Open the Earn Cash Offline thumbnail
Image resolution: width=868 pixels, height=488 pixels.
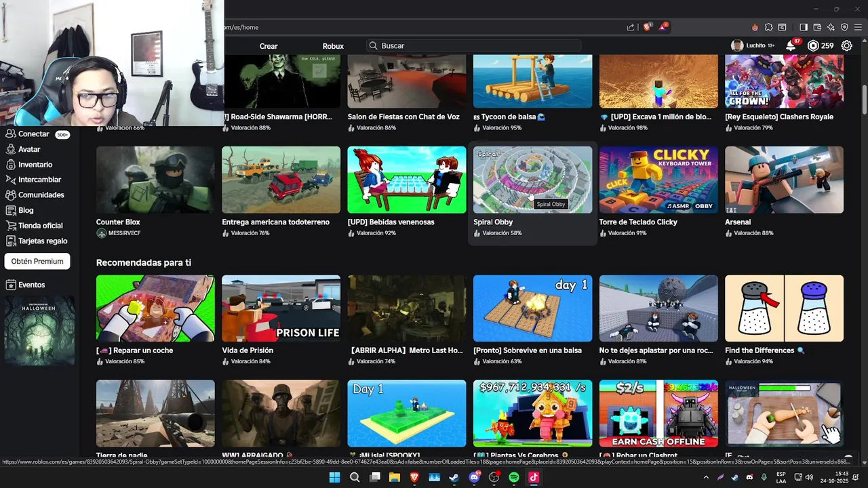[658, 413]
